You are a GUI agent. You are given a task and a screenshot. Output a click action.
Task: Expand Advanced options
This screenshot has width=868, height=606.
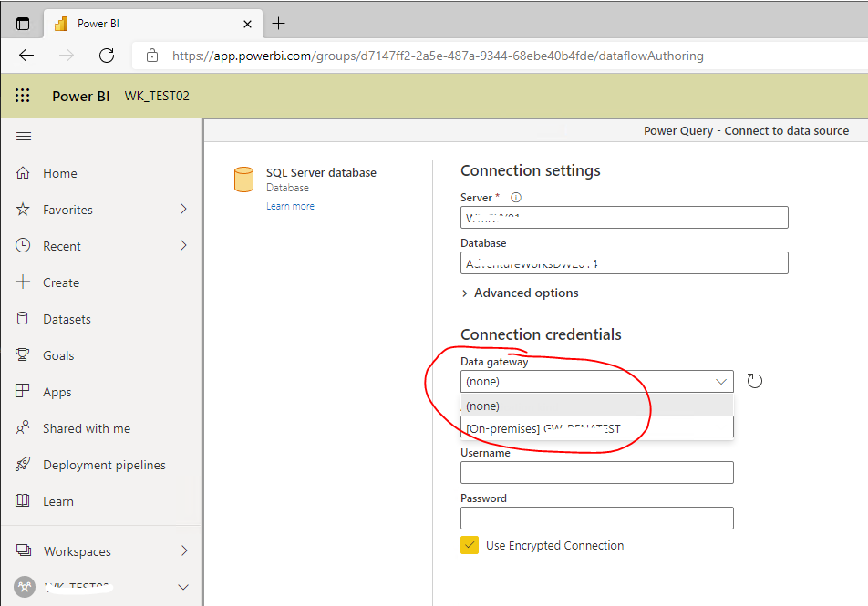click(x=521, y=293)
